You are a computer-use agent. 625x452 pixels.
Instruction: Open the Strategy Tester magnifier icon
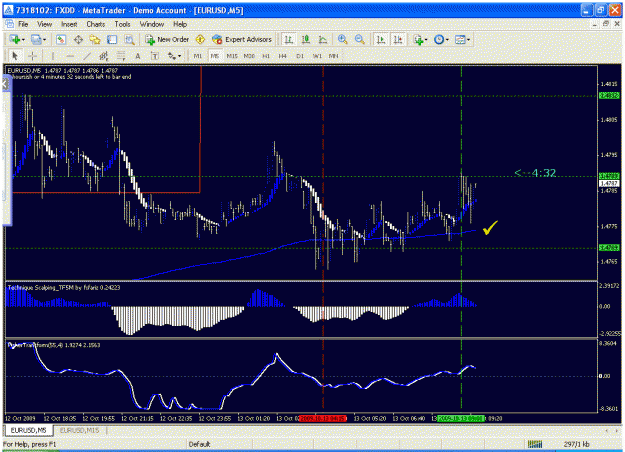coord(129,39)
